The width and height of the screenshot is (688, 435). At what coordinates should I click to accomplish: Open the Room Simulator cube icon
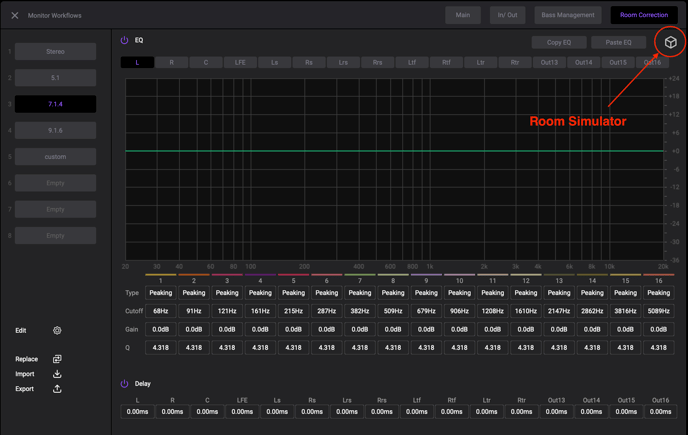(670, 42)
